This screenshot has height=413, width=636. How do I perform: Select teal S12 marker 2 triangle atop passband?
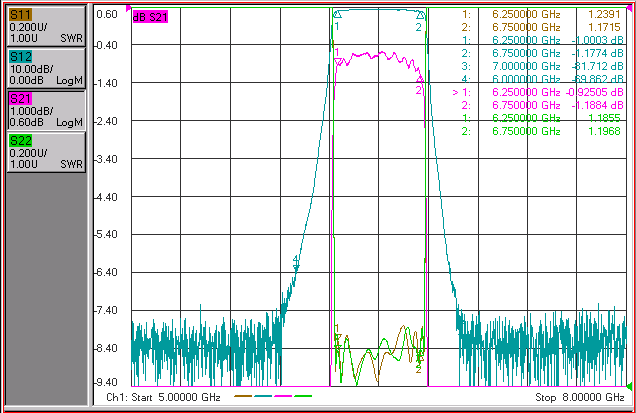click(x=421, y=15)
